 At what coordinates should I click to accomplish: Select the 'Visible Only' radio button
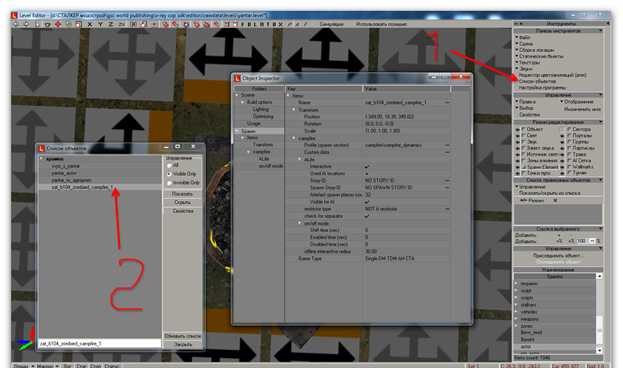click(x=170, y=174)
